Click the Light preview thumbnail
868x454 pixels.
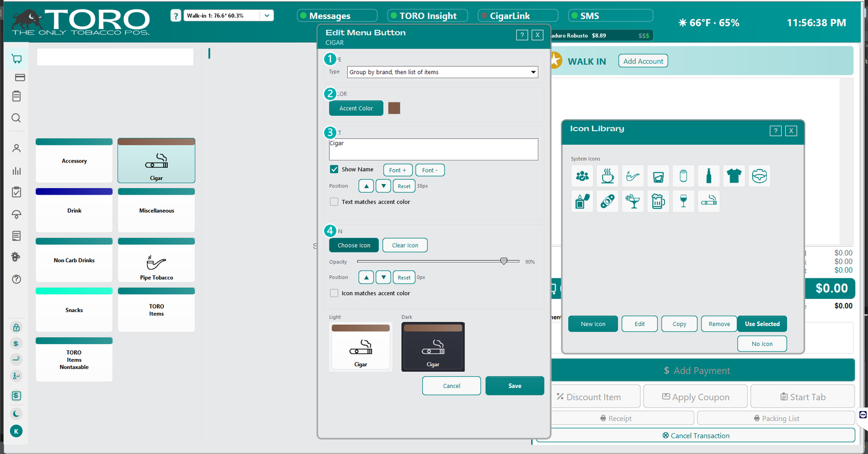pos(361,346)
